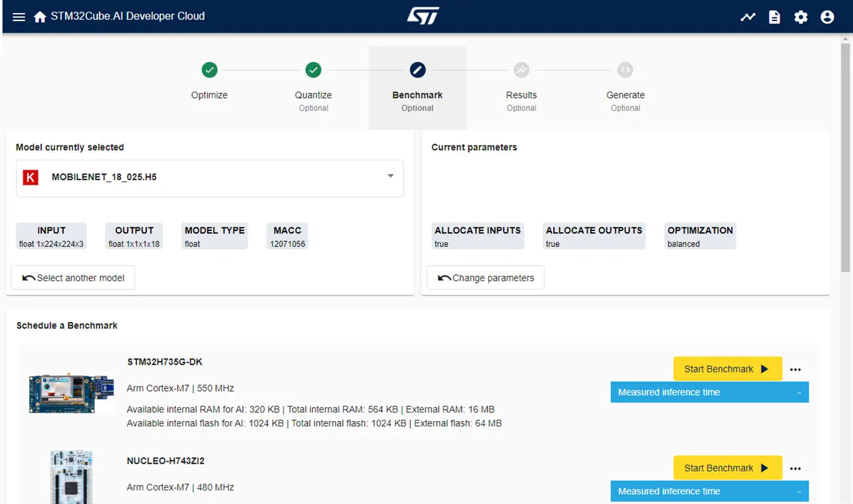The height and width of the screenshot is (504, 853).
Task: Open the hamburger navigation menu
Action: pyautogui.click(x=19, y=17)
